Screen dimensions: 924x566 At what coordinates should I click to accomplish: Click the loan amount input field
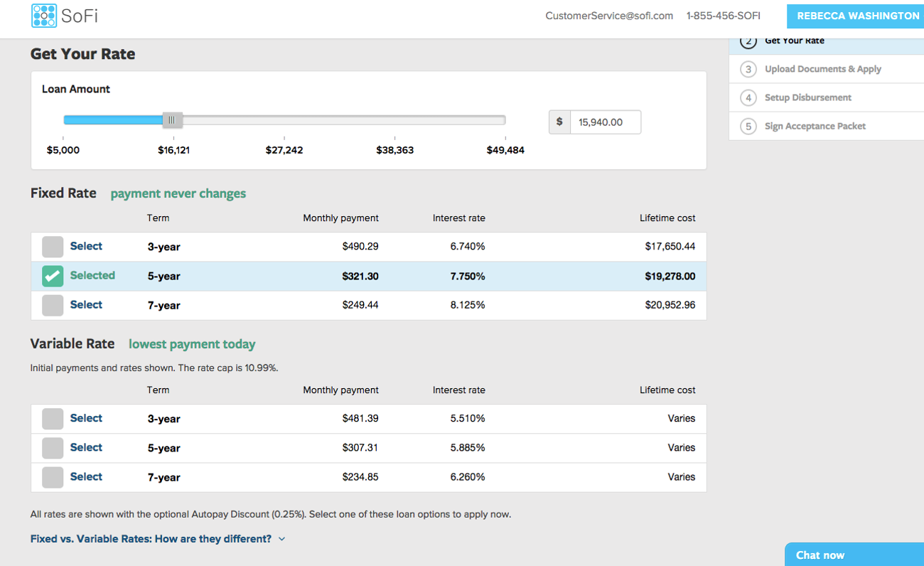[x=606, y=122]
